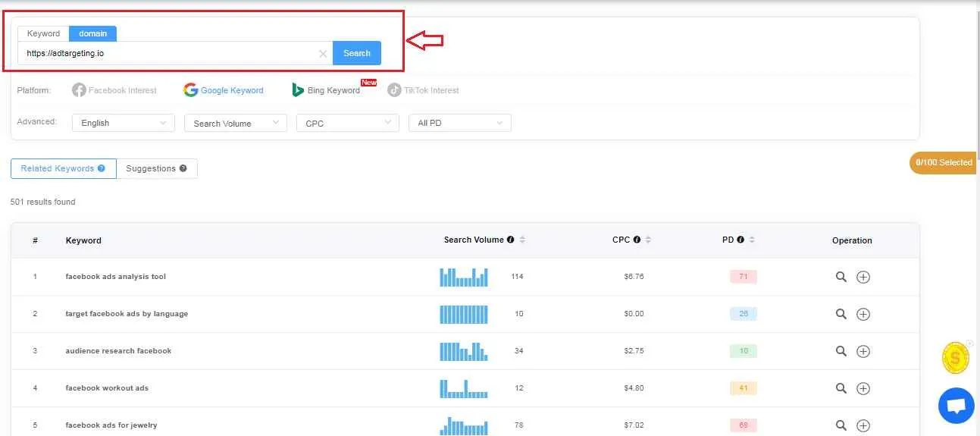Click the PD info icon

(x=740, y=240)
